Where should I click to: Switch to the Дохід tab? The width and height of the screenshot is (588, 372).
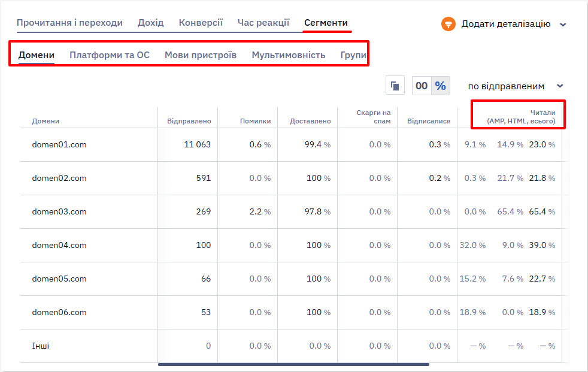(151, 23)
